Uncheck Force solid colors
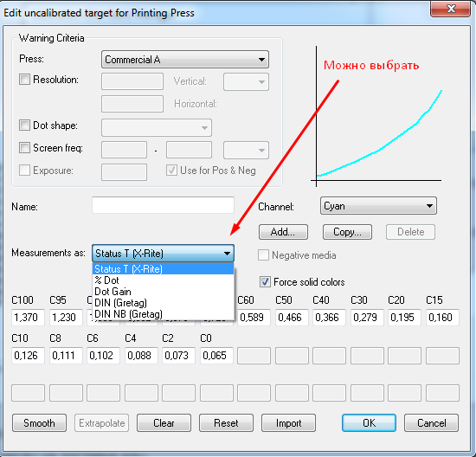The width and height of the screenshot is (476, 457). click(x=265, y=282)
